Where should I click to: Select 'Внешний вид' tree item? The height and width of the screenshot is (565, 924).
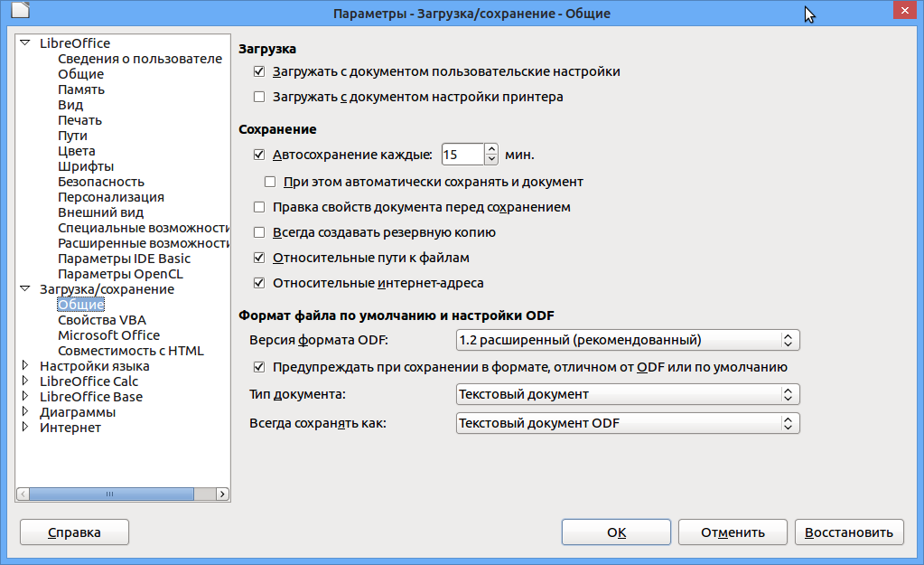tap(101, 212)
